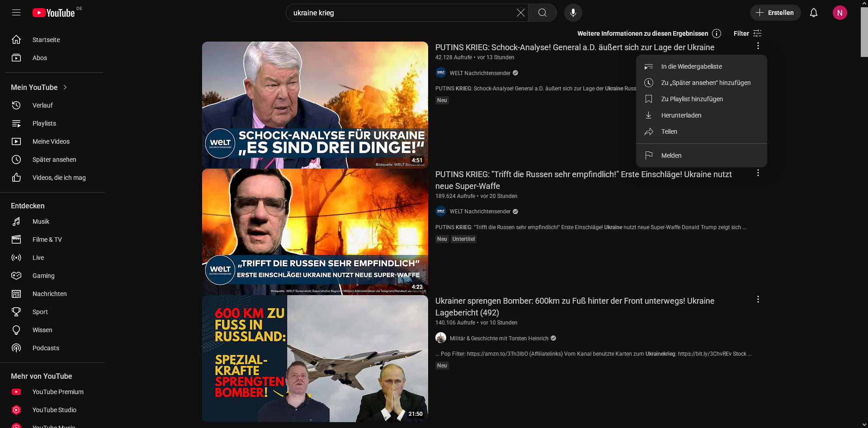Open the hamburger guide menu
Screen dimensions: 868x428
click(16, 13)
